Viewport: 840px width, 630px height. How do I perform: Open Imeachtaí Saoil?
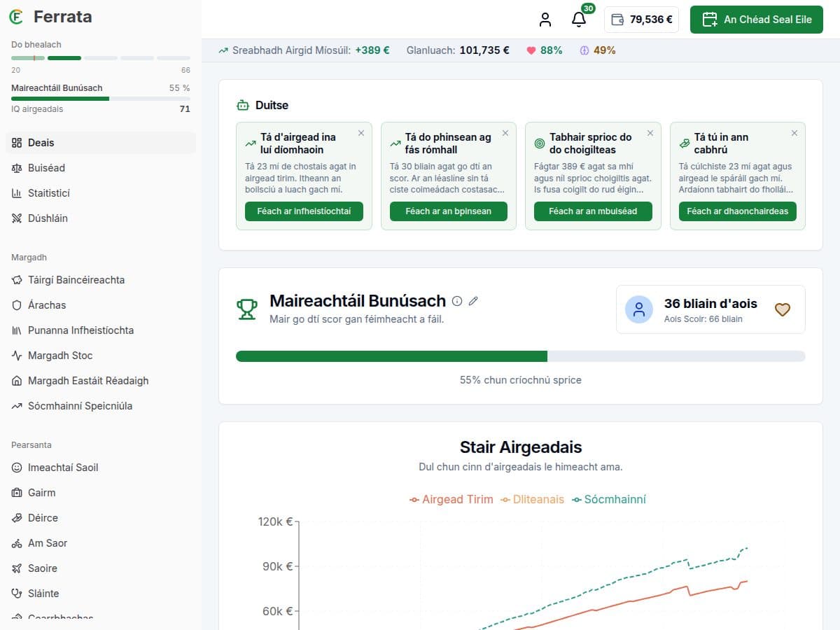pyautogui.click(x=101, y=468)
